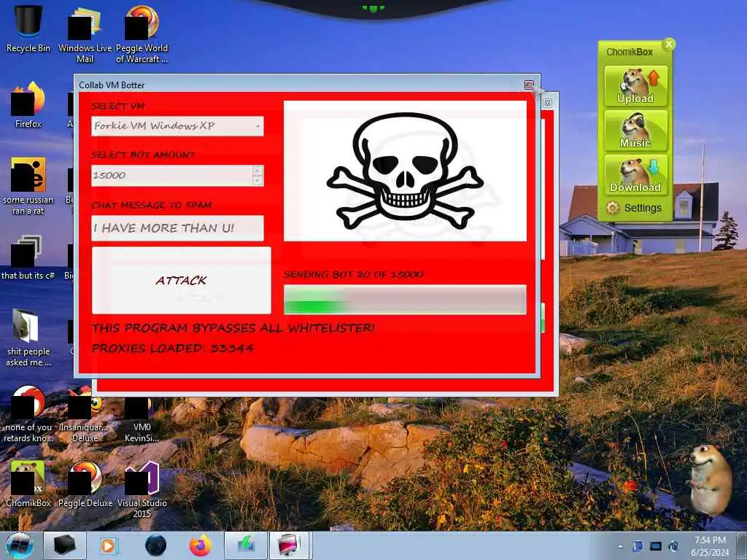Close the Collab VM Botter window
Image resolution: width=747 pixels, height=560 pixels.
(x=529, y=85)
